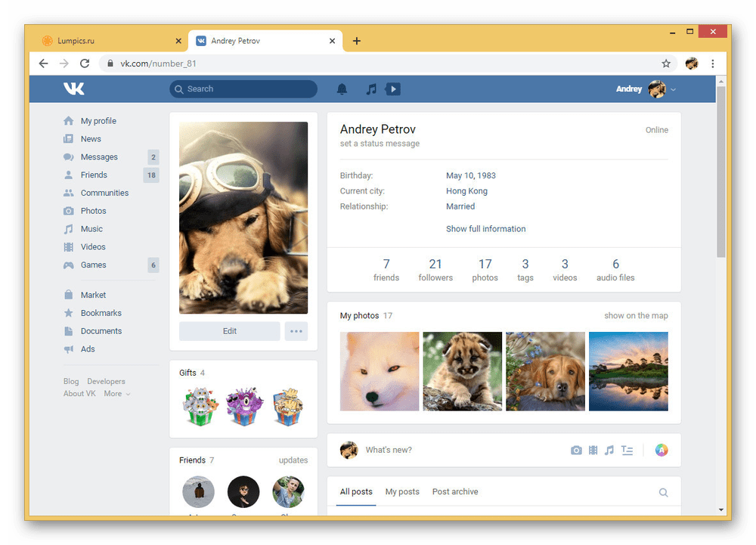Open extra profile actions via ellipsis button
Viewport: 756px width, 545px height.
[296, 331]
